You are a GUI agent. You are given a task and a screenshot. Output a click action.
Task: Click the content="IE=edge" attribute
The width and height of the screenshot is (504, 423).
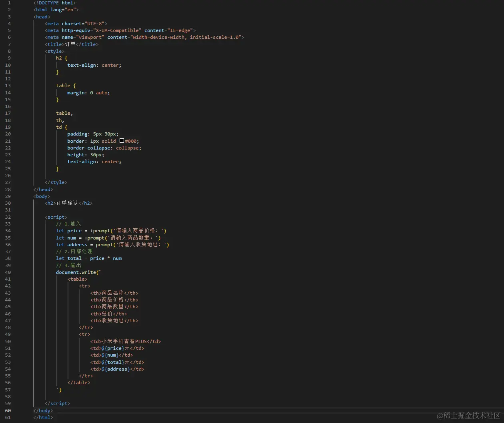tap(169, 30)
